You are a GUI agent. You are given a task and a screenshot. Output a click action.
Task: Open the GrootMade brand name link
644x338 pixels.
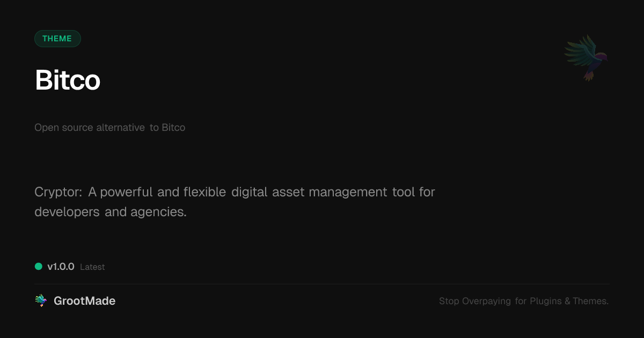click(x=84, y=301)
